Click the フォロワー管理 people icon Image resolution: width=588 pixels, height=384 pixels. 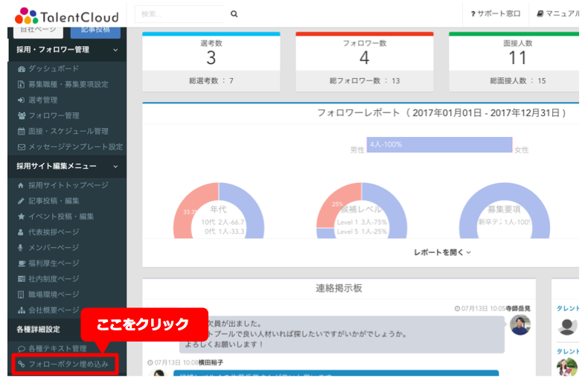click(22, 115)
